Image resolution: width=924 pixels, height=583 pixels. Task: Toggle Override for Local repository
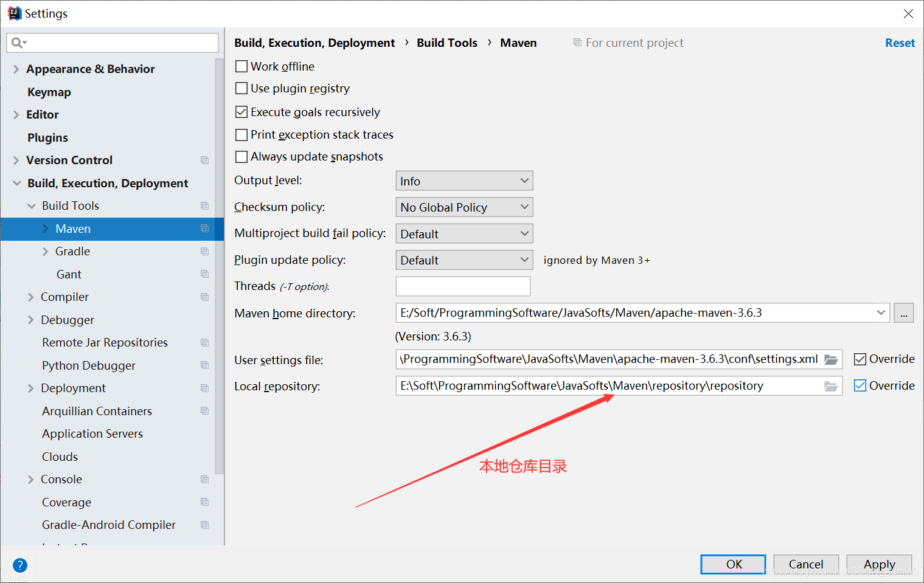pos(860,385)
